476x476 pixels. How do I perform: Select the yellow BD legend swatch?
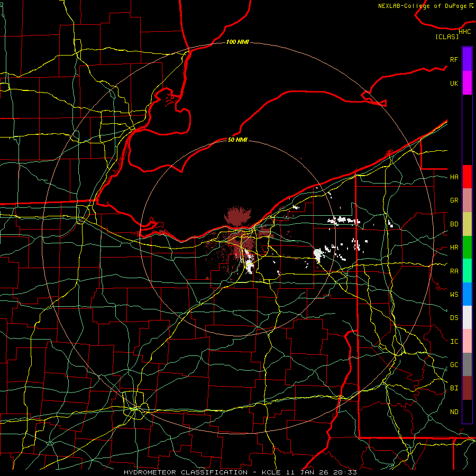point(467,224)
